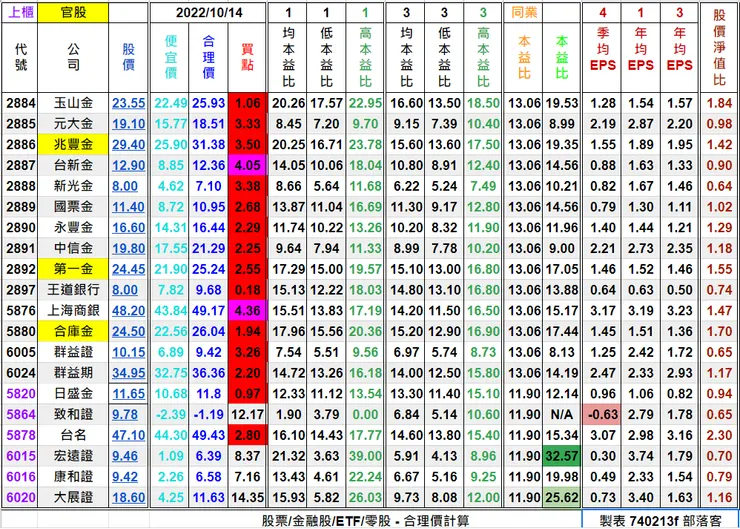Open the 12.90 price link of 台新金
740x529 pixels.
(x=128, y=165)
